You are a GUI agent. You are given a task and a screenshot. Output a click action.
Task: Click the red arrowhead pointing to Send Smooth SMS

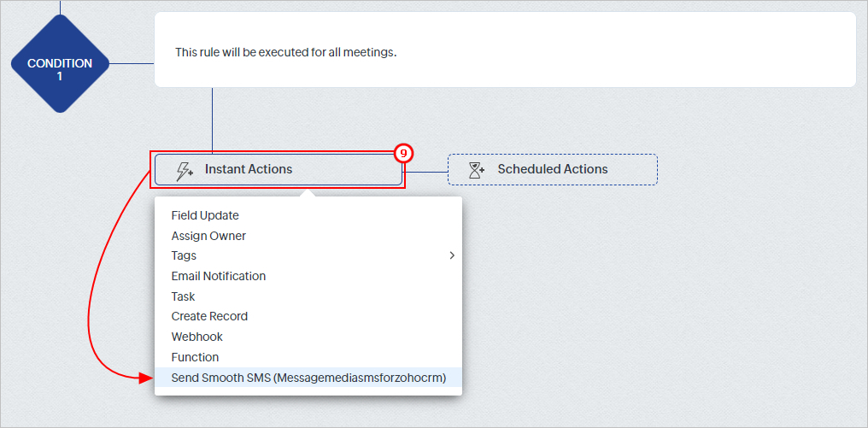pos(145,378)
